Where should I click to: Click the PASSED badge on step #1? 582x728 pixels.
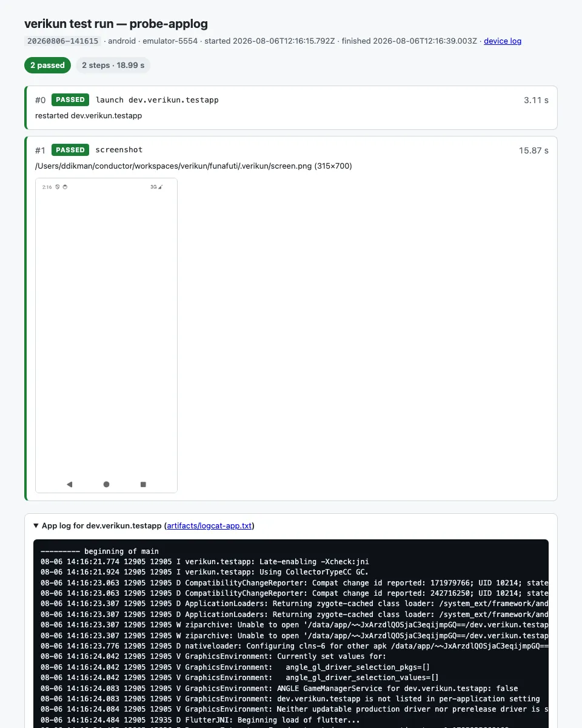[x=70, y=150]
